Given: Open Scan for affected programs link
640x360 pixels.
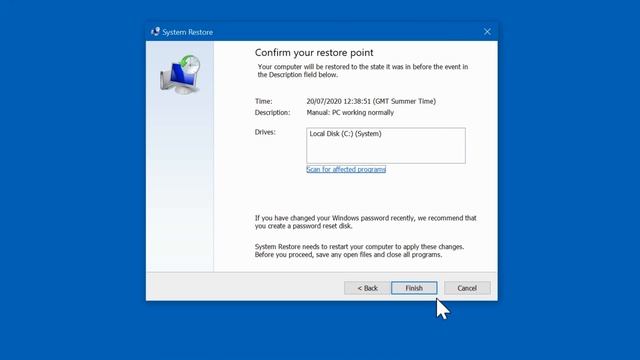Looking at the screenshot, I should 346,169.
